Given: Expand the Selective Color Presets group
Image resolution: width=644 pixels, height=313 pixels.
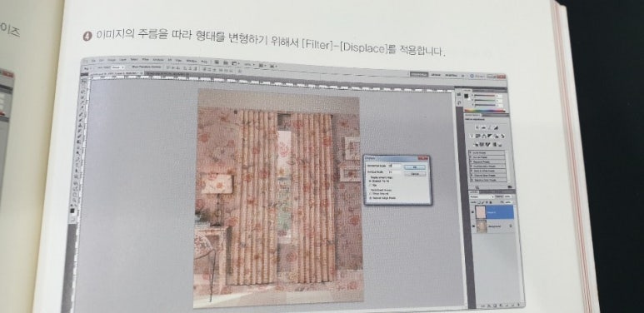Looking at the screenshot, I should [471, 180].
